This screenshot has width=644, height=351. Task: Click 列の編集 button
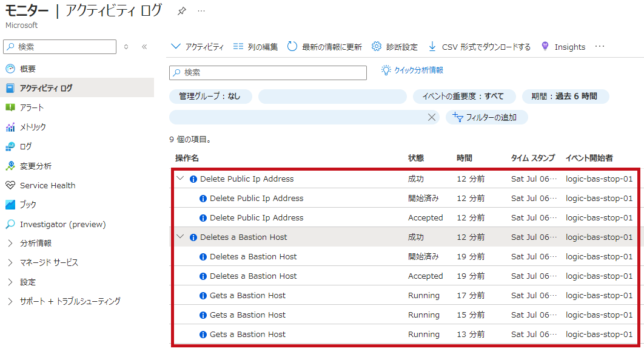pos(255,47)
